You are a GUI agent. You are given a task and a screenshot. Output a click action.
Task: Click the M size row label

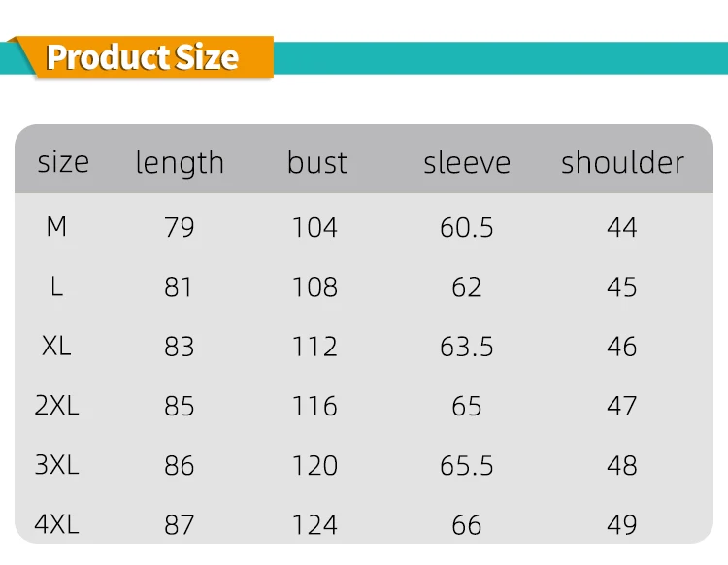point(56,227)
